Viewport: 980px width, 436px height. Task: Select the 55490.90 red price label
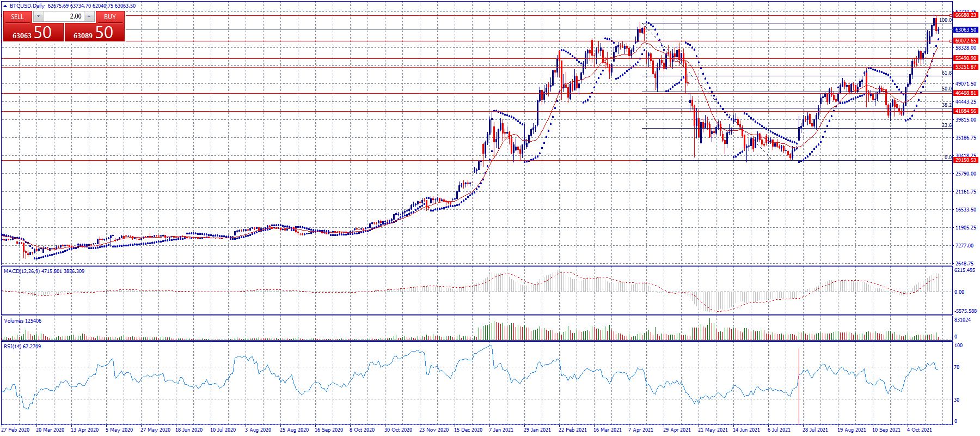point(965,58)
